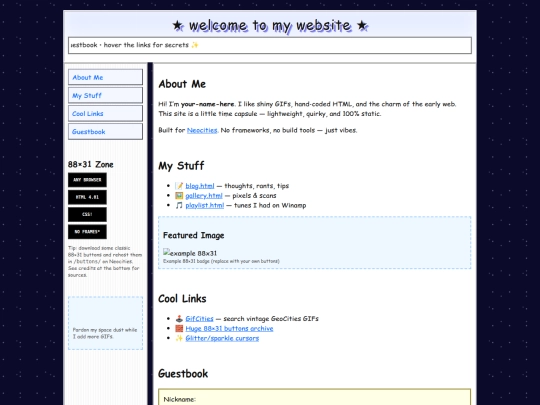
Task: Click the music note beside playlist.html
Action: (179, 205)
